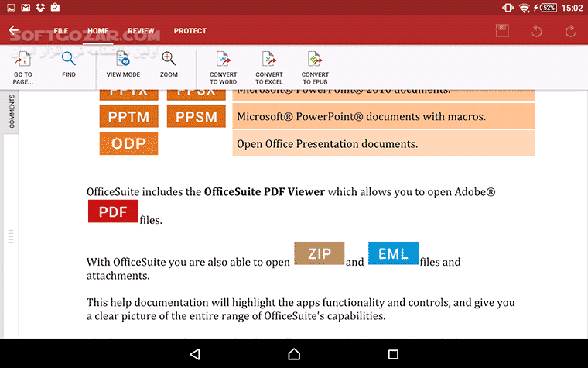This screenshot has height=368, width=588.
Task: Tap the 15:02 clock
Action: tap(572, 8)
